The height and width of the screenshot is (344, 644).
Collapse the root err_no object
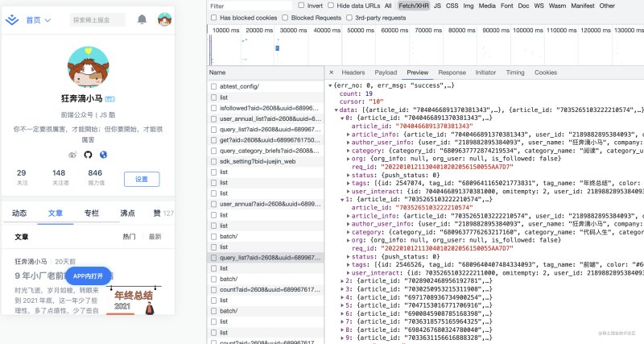(330, 85)
